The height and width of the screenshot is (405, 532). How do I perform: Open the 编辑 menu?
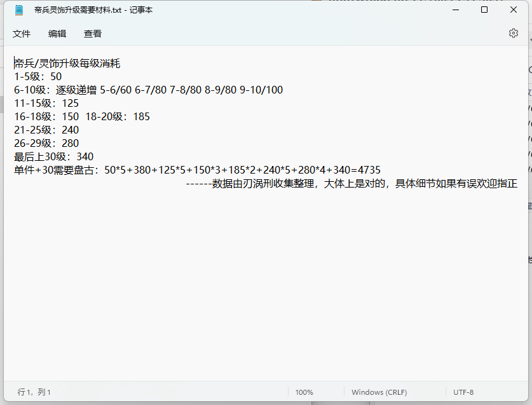click(x=57, y=34)
